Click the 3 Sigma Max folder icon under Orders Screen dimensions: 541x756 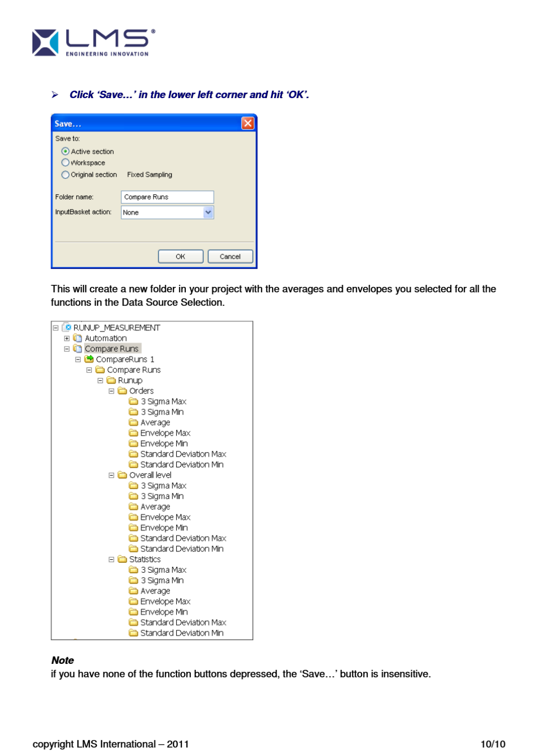point(133,401)
